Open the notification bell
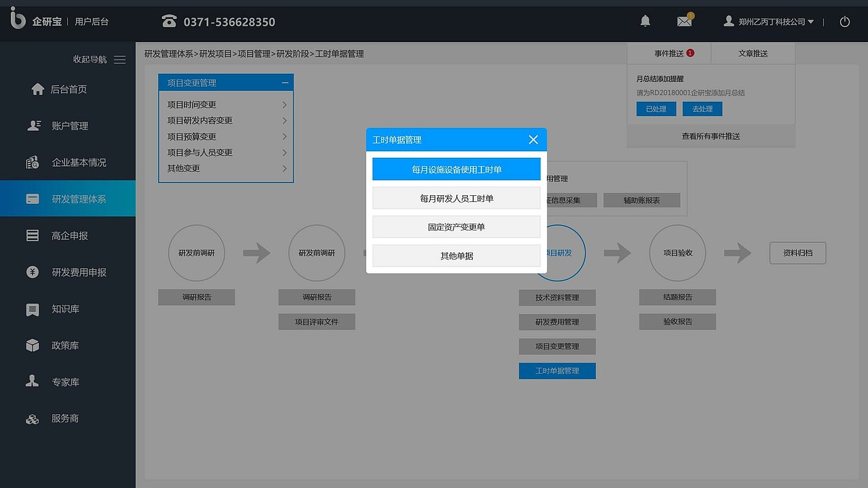 pos(646,22)
